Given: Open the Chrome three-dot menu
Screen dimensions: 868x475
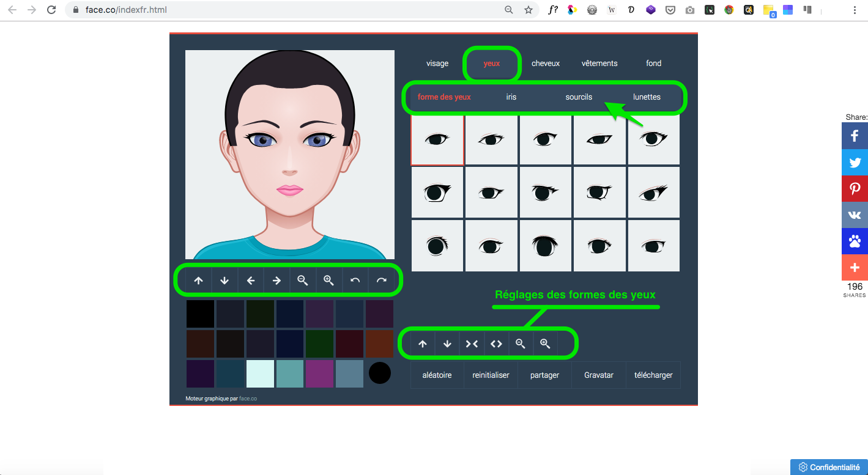Looking at the screenshot, I should point(855,10).
